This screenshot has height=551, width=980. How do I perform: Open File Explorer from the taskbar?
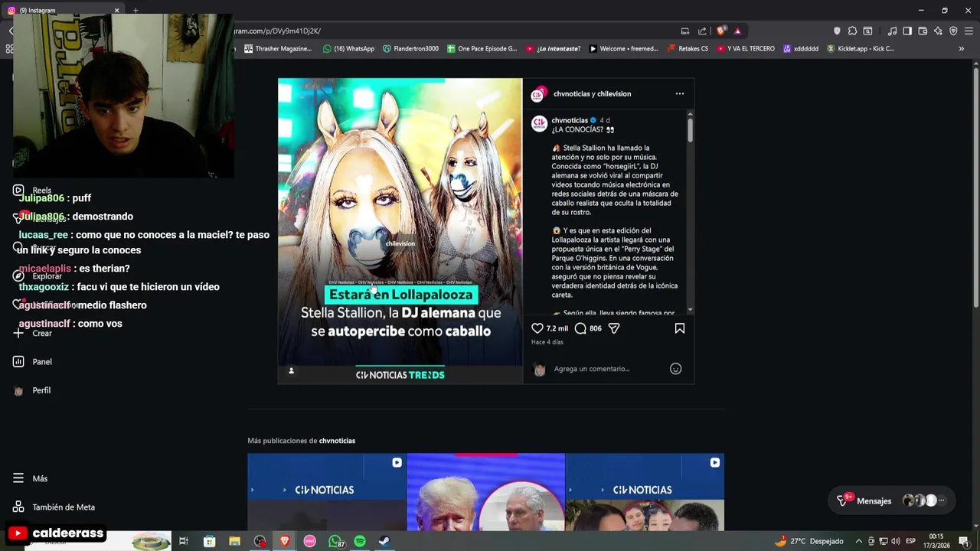click(x=234, y=541)
